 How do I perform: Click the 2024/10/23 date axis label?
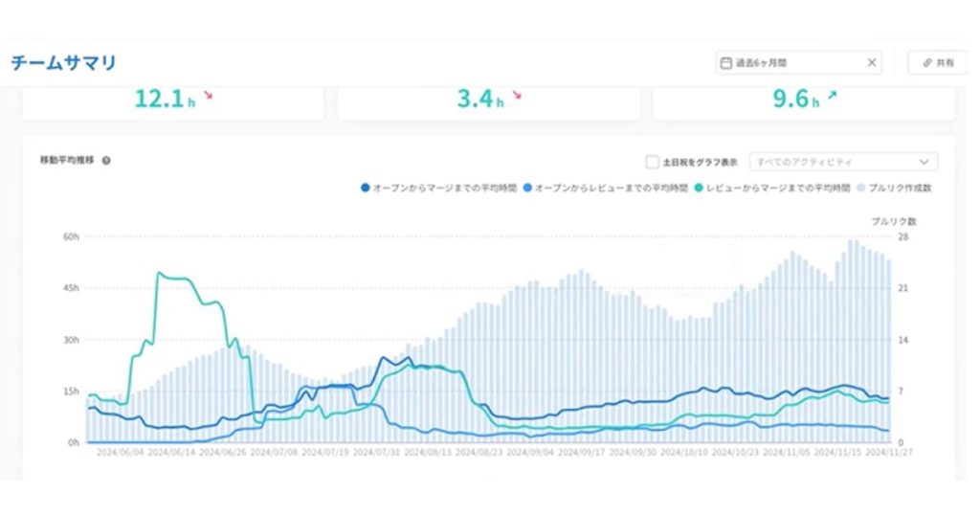(x=735, y=452)
